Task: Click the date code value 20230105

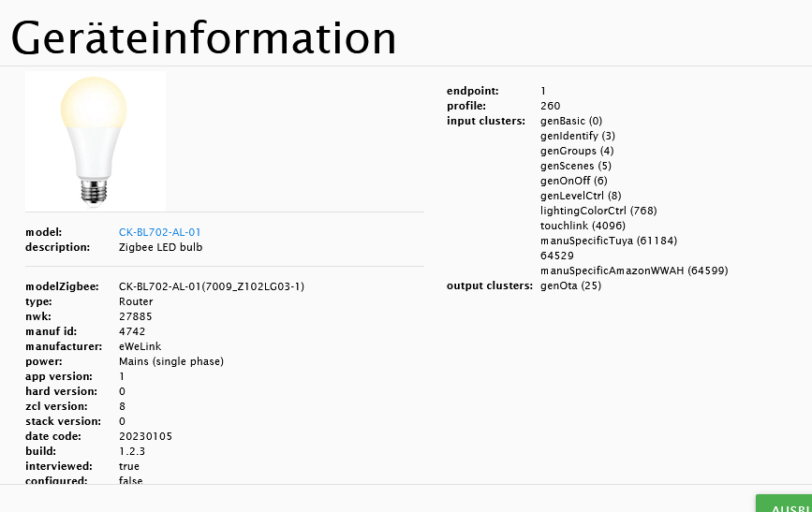Action: click(145, 436)
